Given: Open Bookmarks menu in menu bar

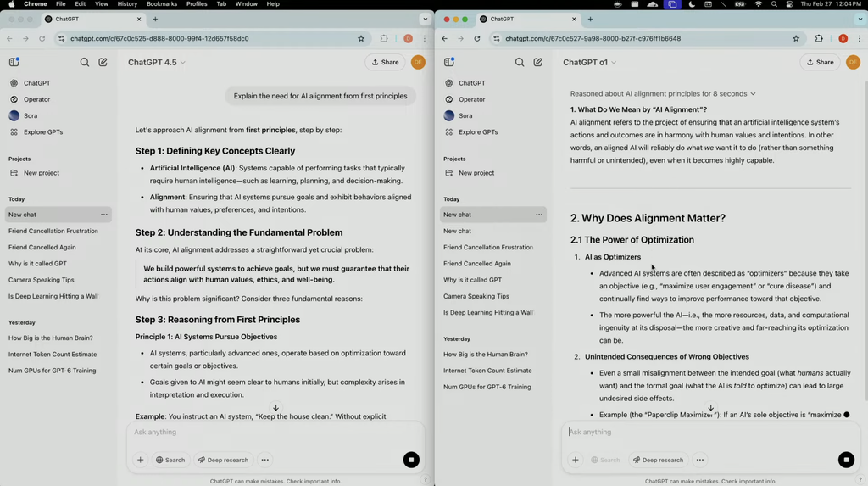Looking at the screenshot, I should tap(162, 4).
